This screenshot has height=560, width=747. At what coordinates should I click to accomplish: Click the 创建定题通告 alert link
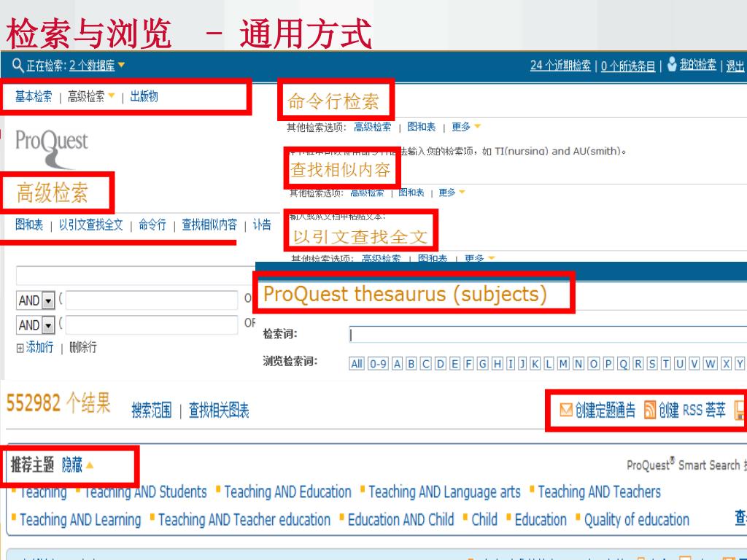point(605,410)
